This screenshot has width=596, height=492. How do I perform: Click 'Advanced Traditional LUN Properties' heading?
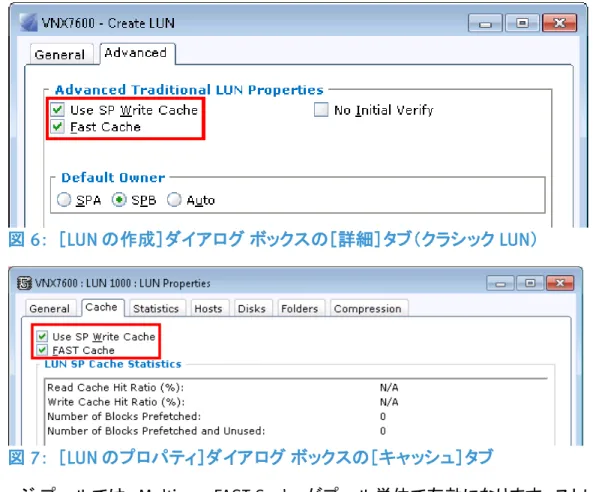[189, 90]
